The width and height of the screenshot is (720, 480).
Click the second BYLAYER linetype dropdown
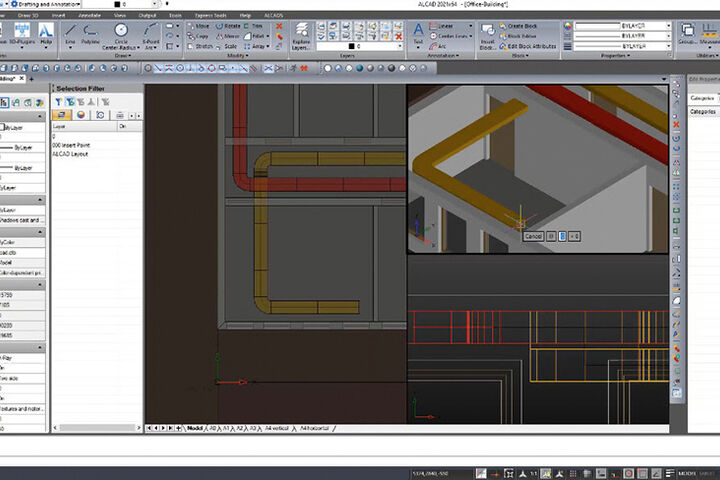point(623,36)
